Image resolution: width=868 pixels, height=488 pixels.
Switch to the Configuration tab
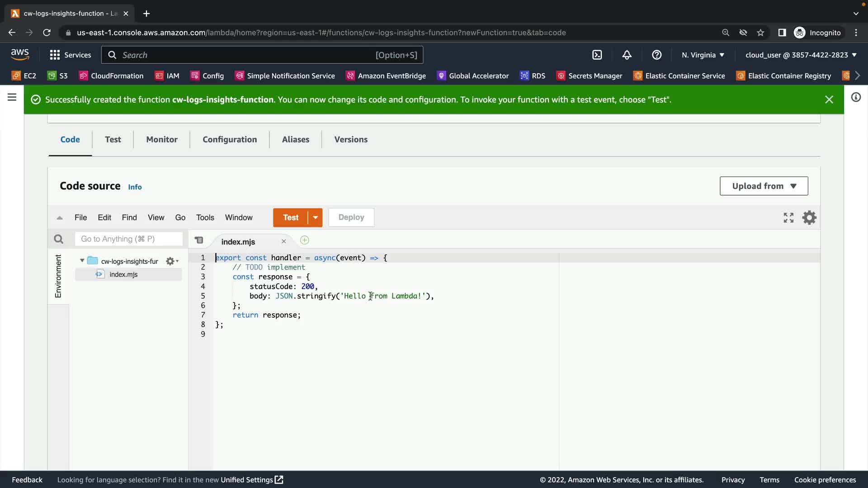tap(230, 140)
